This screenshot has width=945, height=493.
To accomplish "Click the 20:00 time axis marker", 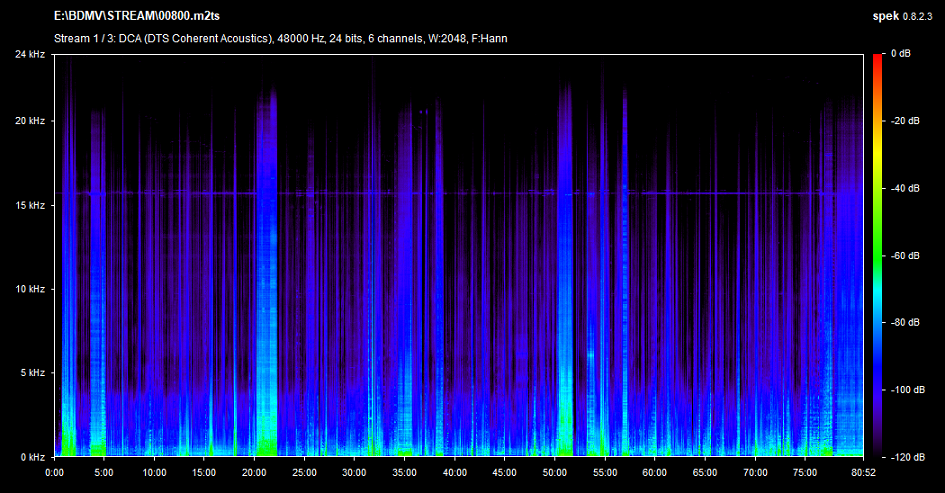I will click(x=255, y=473).
